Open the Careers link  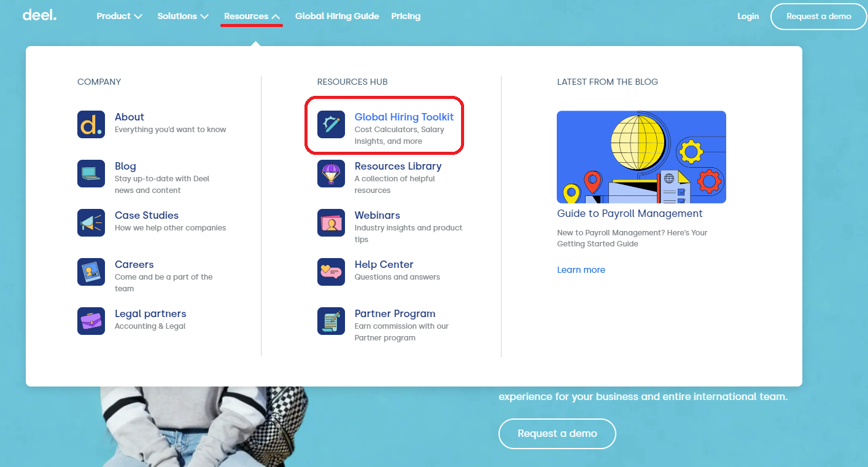(x=134, y=264)
